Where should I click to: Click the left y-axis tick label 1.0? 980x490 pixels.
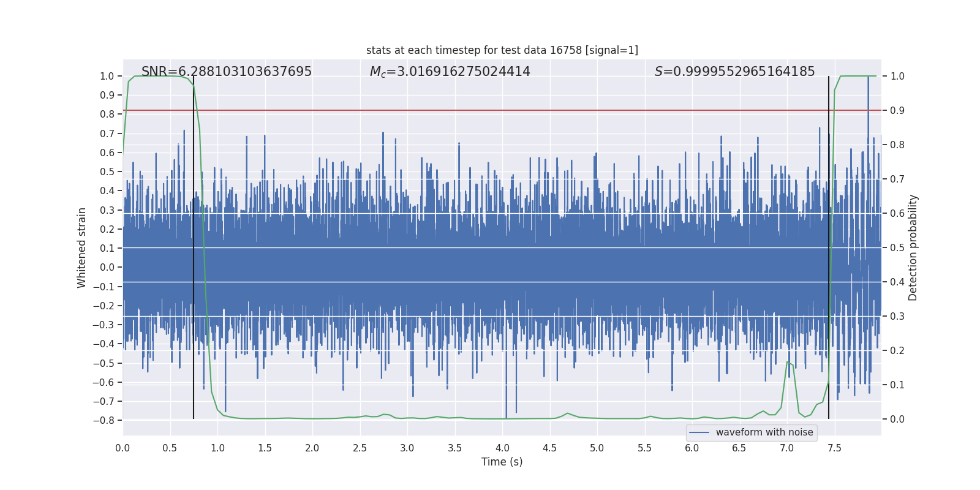click(107, 76)
